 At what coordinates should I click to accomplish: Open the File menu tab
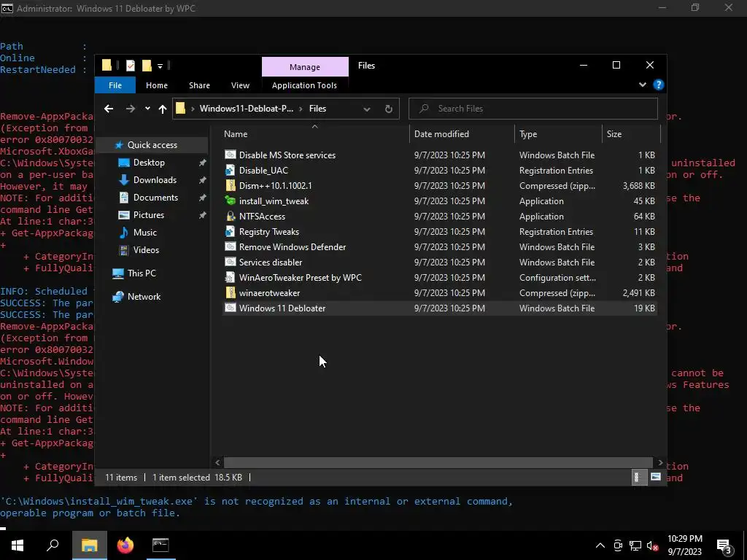point(115,85)
